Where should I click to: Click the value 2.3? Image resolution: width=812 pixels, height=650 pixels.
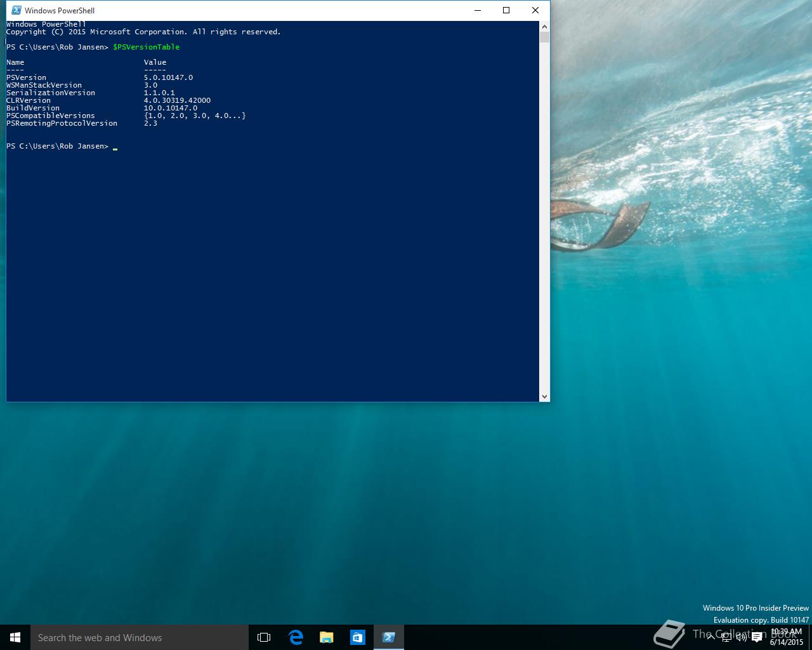point(150,123)
